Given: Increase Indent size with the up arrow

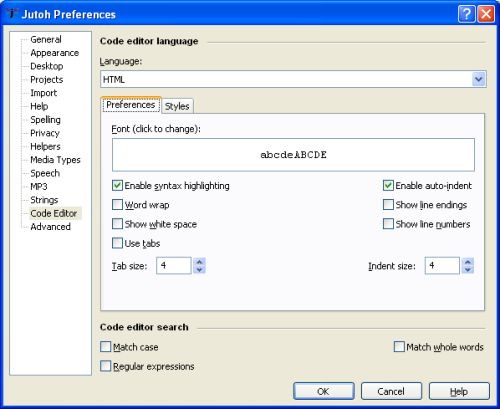Looking at the screenshot, I should 468,262.
